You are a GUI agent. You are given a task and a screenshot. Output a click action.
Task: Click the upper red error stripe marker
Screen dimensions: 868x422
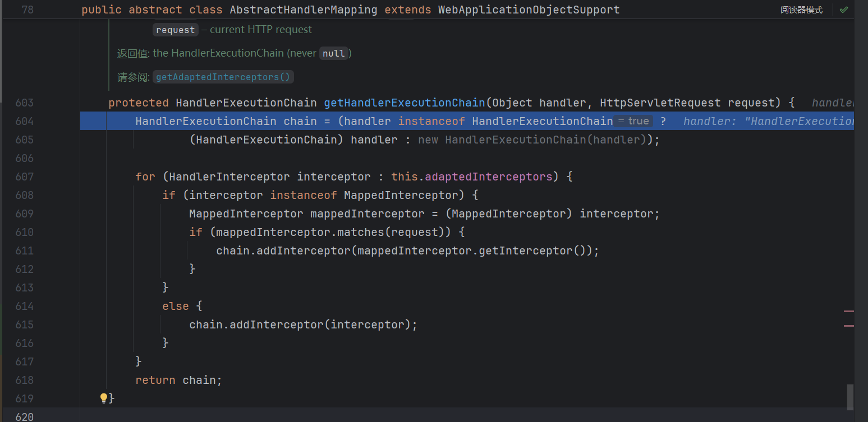click(848, 310)
